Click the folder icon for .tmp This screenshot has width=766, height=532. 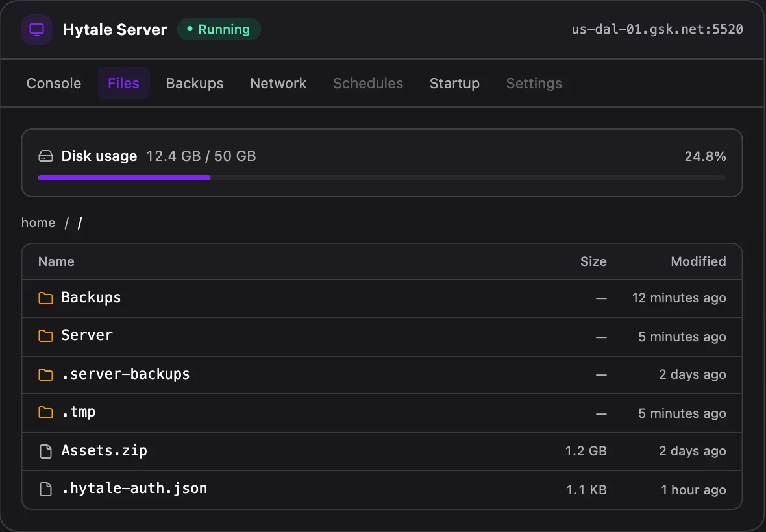tap(45, 413)
